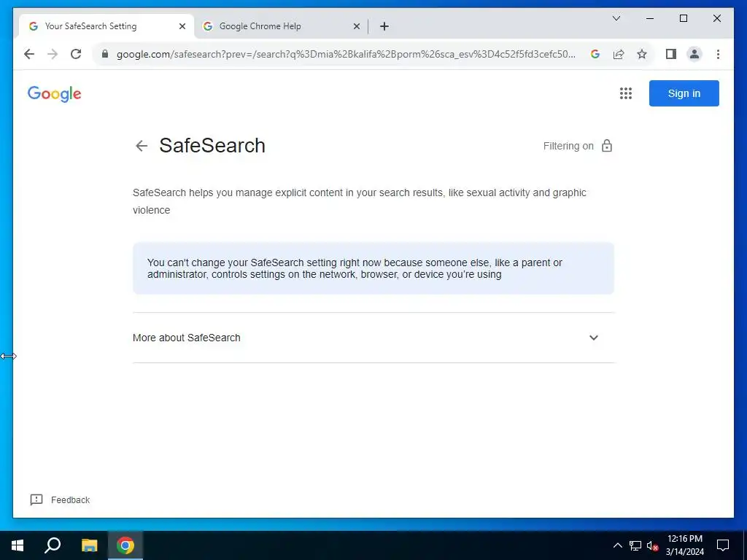Viewport: 747px width, 560px height.
Task: Click the muted volume tray icon
Action: (652, 545)
